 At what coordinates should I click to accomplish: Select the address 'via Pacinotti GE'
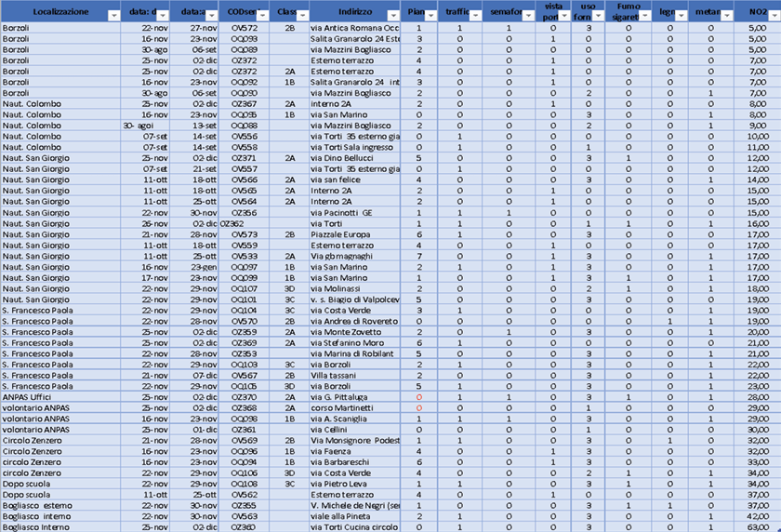[x=354, y=213]
